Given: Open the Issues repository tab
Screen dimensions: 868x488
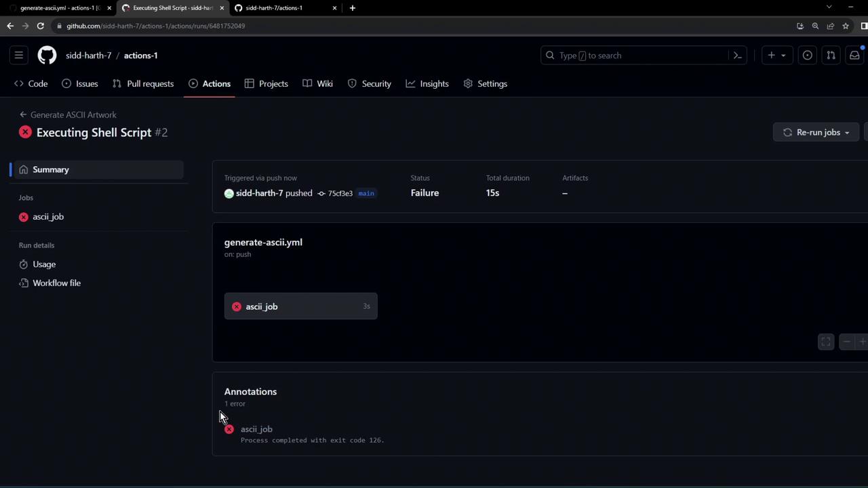Looking at the screenshot, I should click(80, 83).
